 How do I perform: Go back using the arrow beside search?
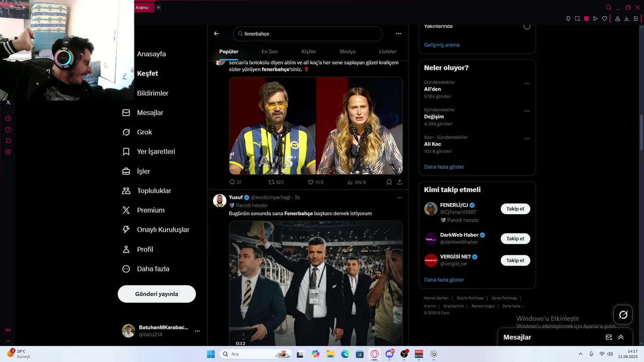point(216,34)
